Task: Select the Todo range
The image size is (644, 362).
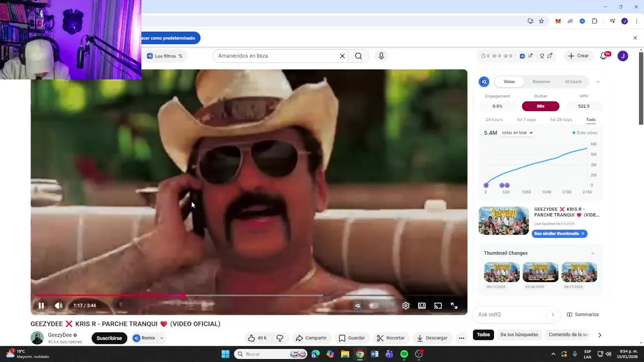Action: [x=591, y=120]
